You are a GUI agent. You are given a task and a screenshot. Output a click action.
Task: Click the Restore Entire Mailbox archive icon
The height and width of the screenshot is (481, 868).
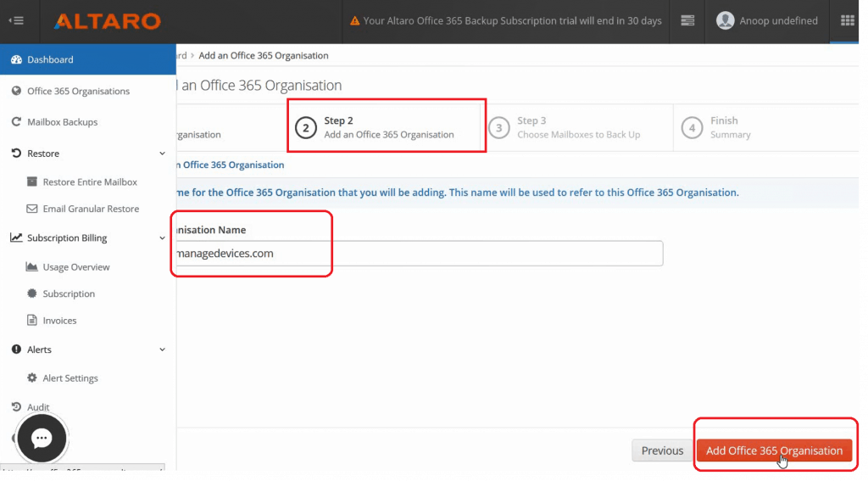click(32, 182)
